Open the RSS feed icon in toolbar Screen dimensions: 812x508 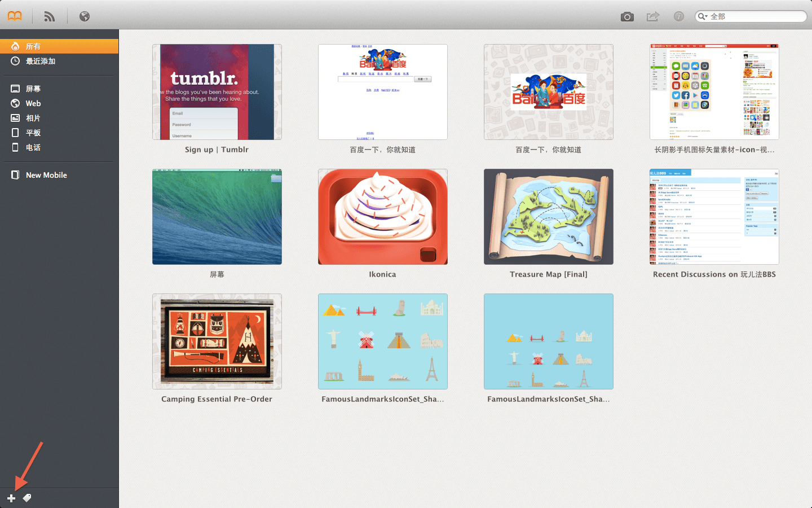(x=50, y=16)
